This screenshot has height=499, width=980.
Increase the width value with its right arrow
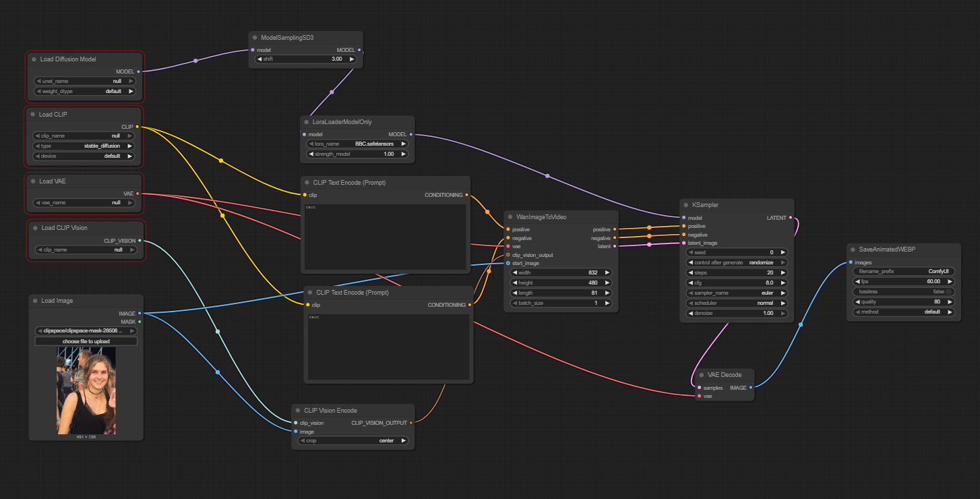tap(607, 272)
